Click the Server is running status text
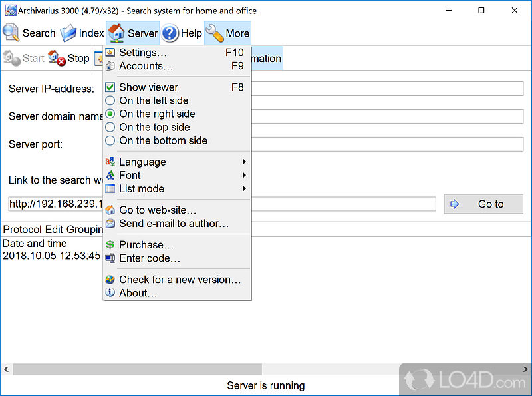 [x=265, y=385]
